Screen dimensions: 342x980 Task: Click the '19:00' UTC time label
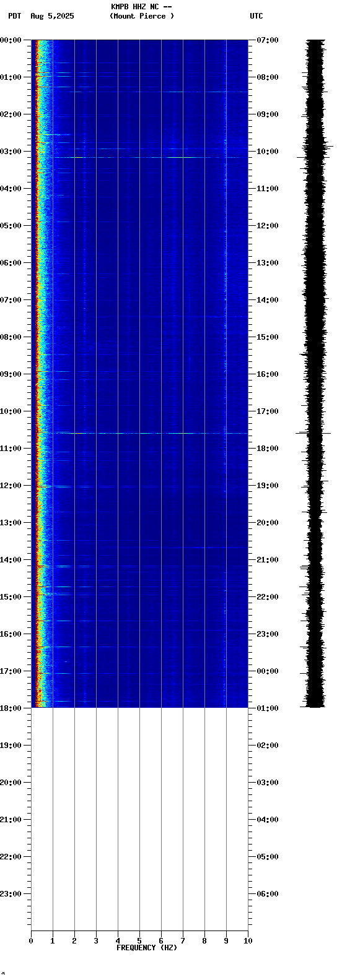click(x=268, y=486)
